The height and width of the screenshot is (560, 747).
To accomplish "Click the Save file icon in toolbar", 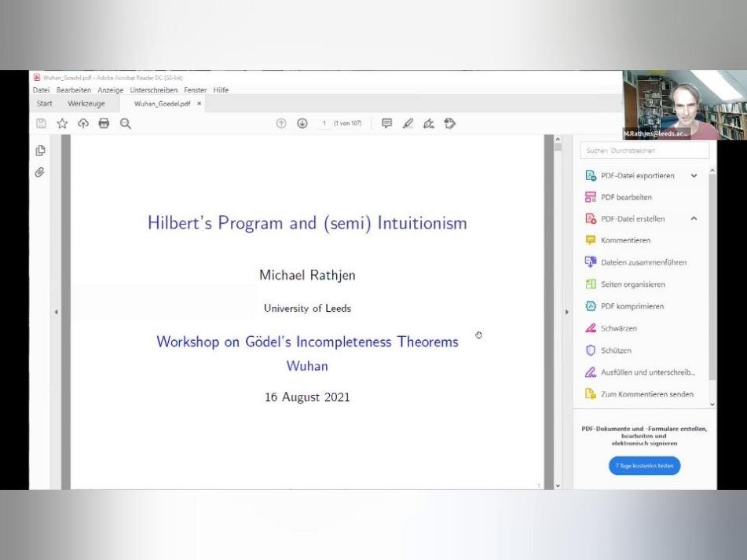I will click(42, 123).
